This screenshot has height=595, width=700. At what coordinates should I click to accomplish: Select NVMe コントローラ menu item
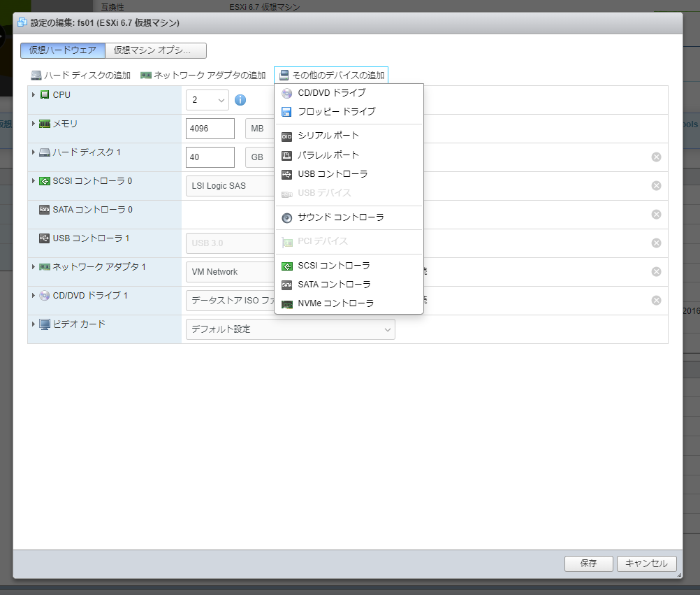tap(349, 303)
